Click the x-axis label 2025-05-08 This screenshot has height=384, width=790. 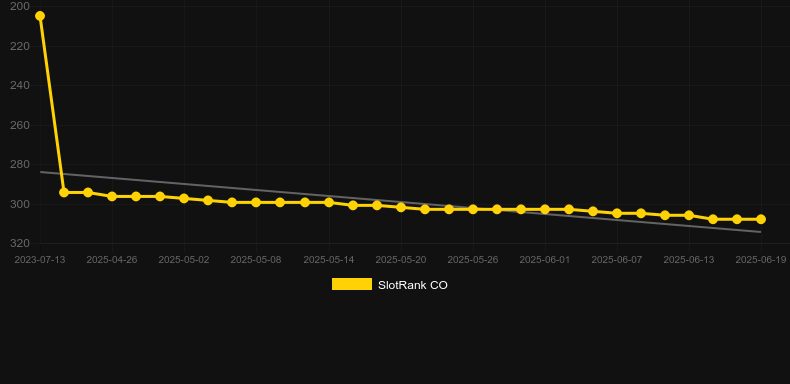point(256,260)
